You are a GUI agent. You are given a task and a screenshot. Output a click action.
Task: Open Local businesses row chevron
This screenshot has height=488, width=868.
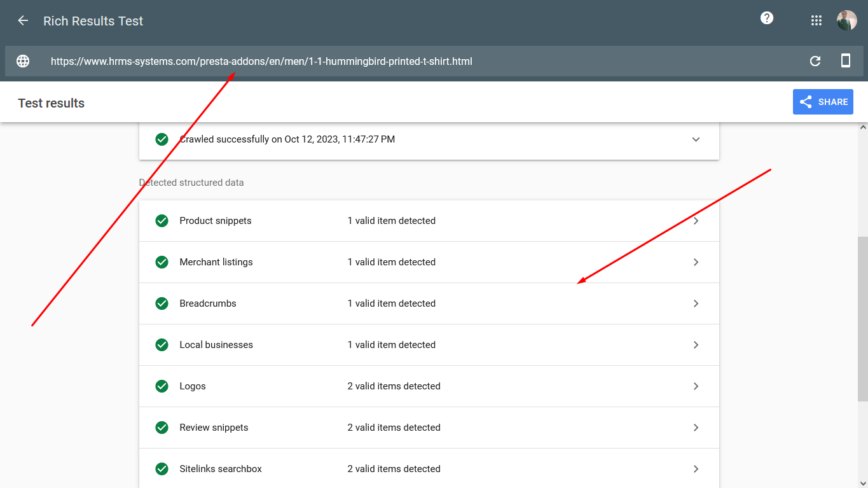point(696,345)
